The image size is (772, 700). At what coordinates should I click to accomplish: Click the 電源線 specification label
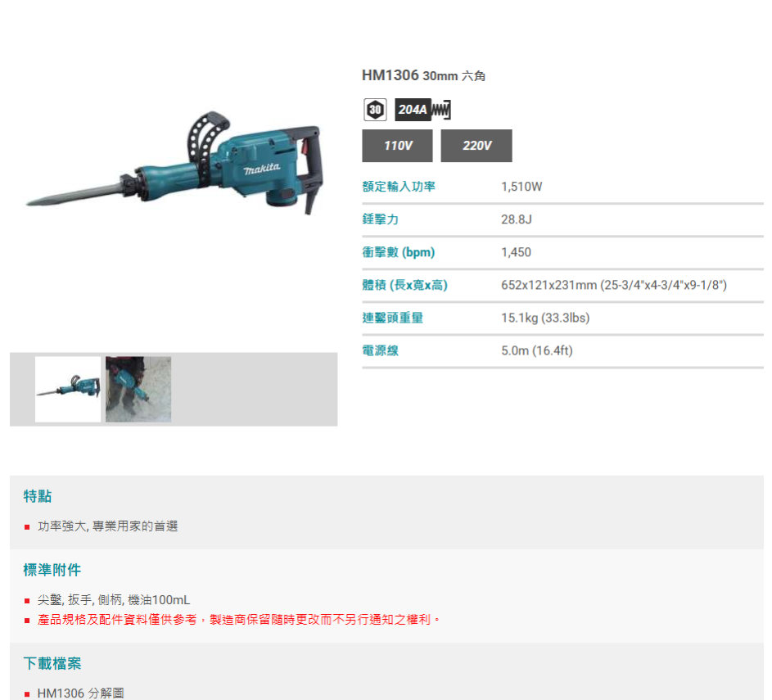381,350
